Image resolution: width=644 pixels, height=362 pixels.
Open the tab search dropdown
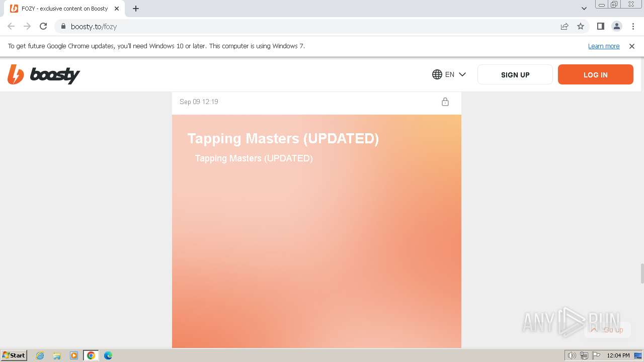[x=584, y=9]
